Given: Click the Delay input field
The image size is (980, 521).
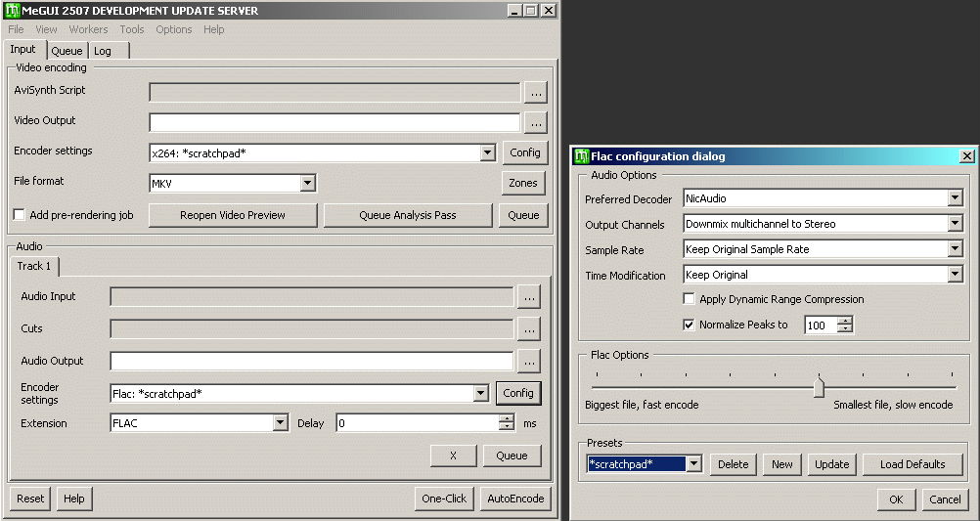Looking at the screenshot, I should coord(418,423).
